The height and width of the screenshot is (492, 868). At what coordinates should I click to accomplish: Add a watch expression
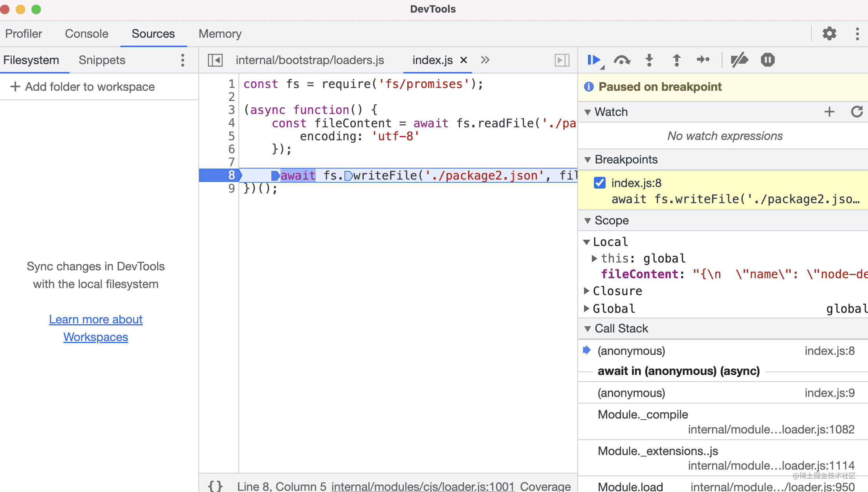click(829, 112)
